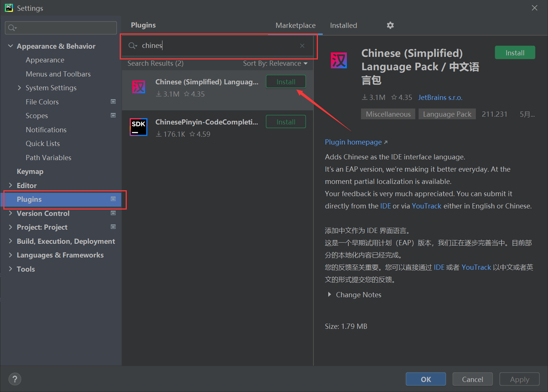Open the plugins gear settings menu
Image resolution: width=548 pixels, height=392 pixels.
[390, 25]
